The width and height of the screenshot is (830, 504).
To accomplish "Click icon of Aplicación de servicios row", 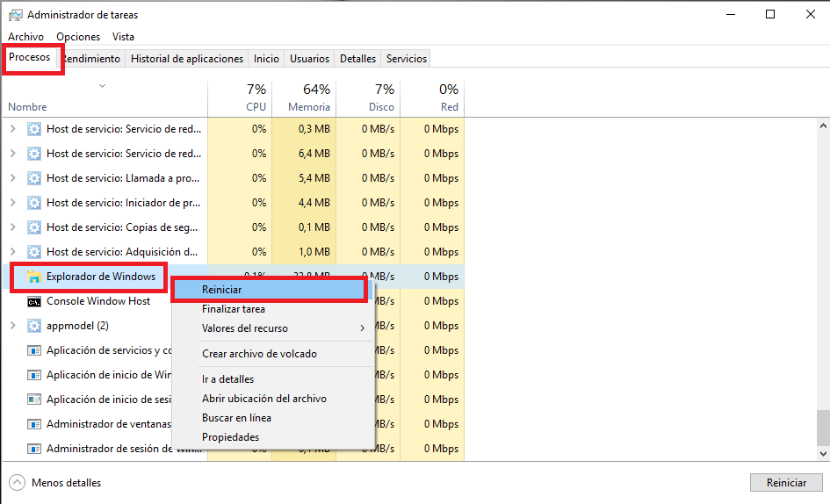I will 34,350.
